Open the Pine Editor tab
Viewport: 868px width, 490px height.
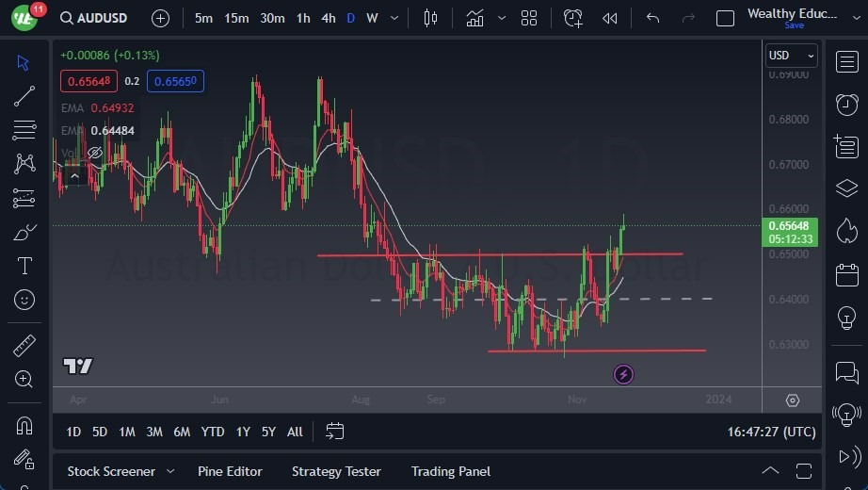pos(231,471)
